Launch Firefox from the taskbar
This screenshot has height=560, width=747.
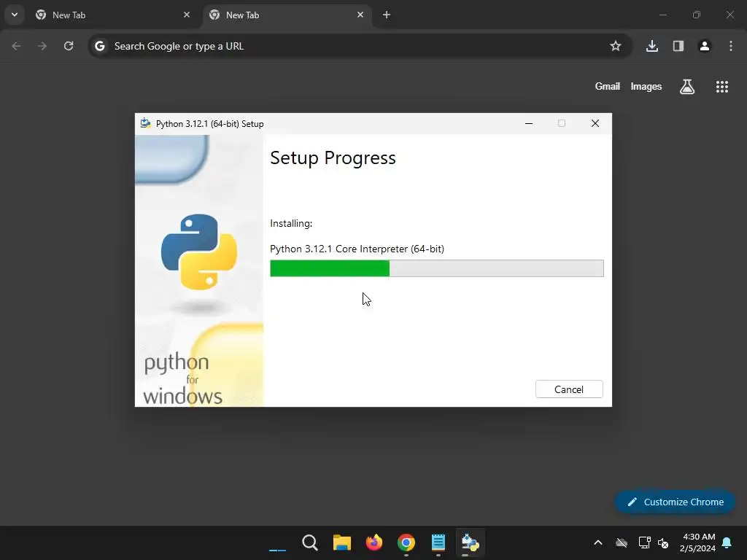click(x=374, y=542)
